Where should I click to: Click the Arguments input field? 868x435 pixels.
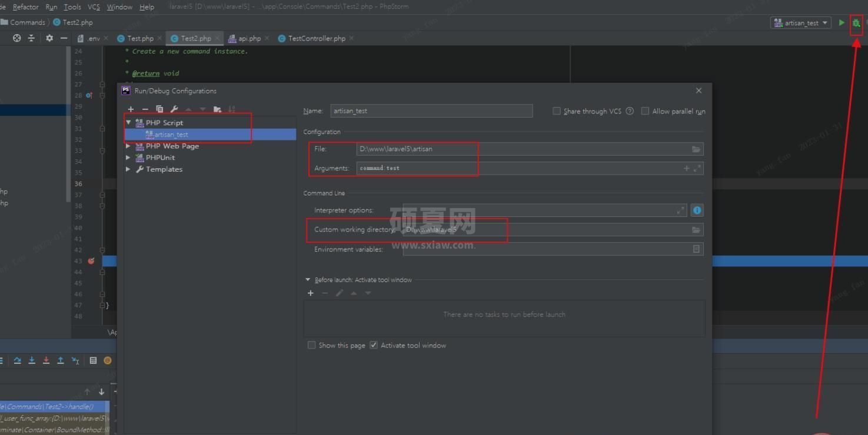pyautogui.click(x=530, y=168)
